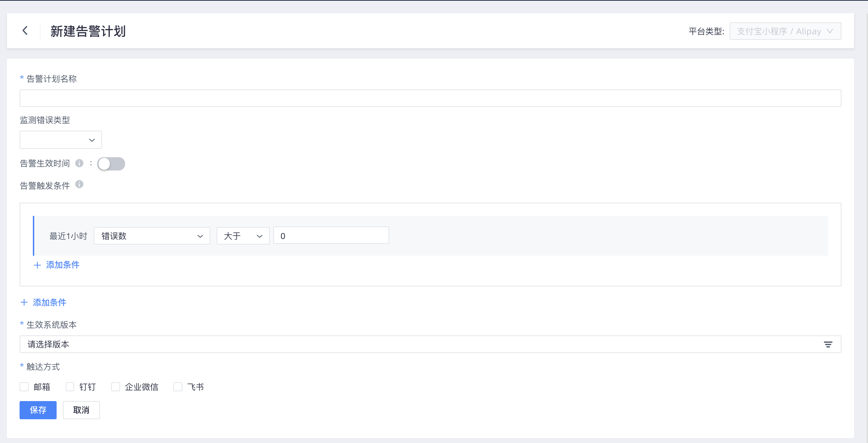This screenshot has height=443, width=868.
Task: Click outer 添加条件 link below condition box
Action: [43, 303]
